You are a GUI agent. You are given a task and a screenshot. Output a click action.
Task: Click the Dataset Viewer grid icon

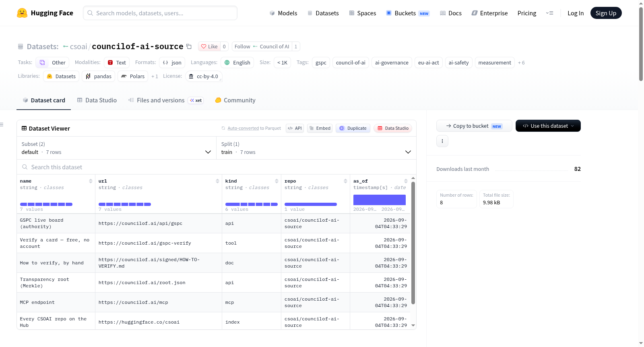point(24,128)
